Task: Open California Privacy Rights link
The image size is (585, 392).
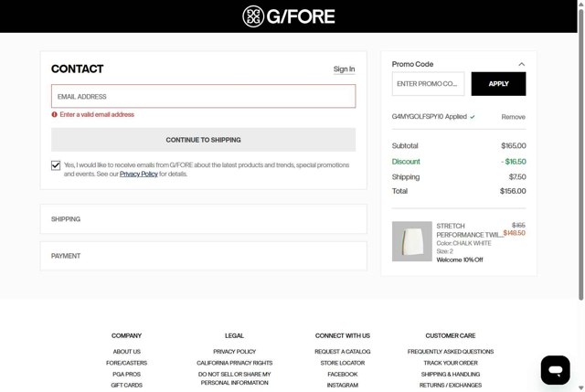Action: (x=234, y=363)
